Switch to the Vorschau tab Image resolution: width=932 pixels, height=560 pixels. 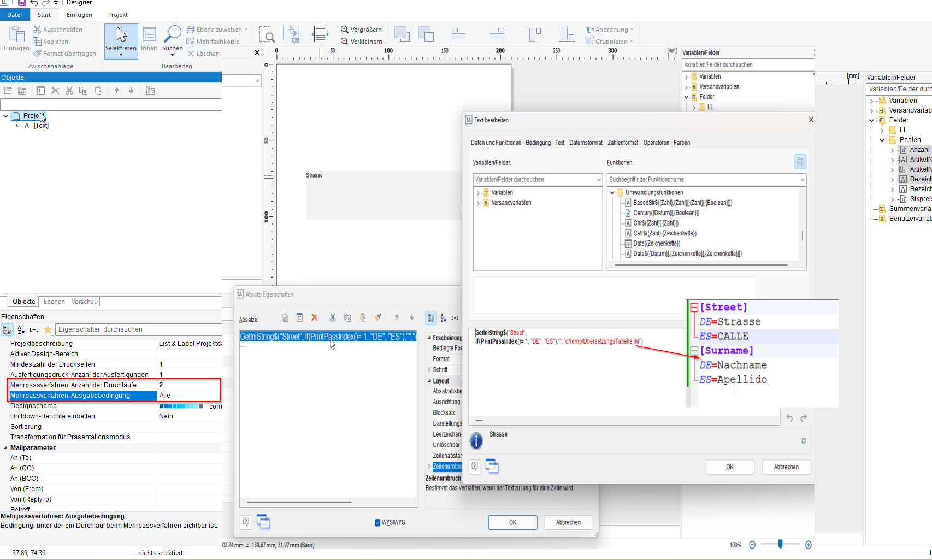85,302
